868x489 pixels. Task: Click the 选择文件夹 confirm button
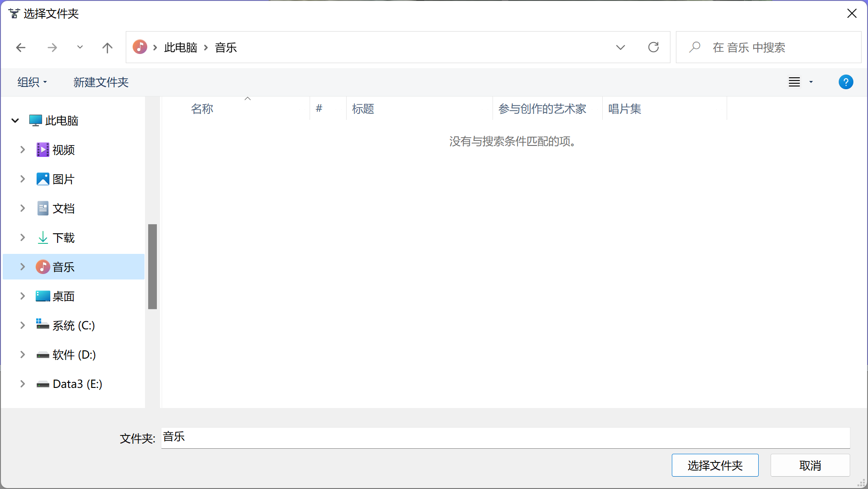tap(714, 465)
